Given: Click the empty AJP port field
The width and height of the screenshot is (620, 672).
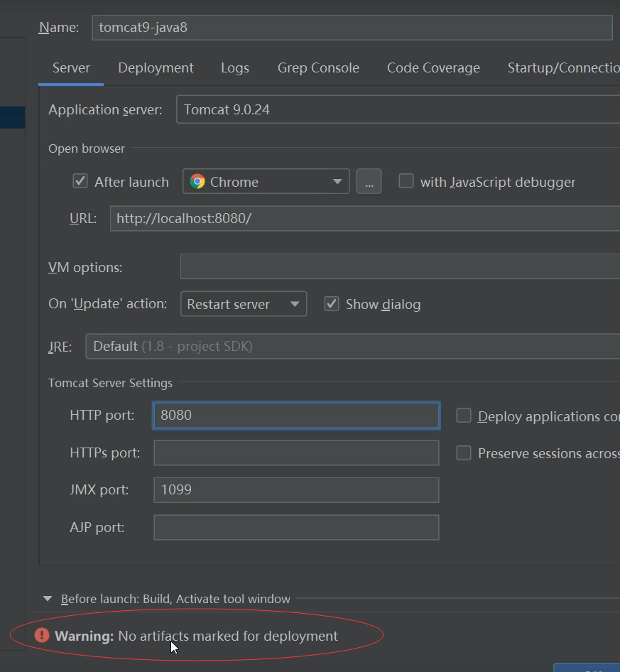Looking at the screenshot, I should click(x=296, y=527).
